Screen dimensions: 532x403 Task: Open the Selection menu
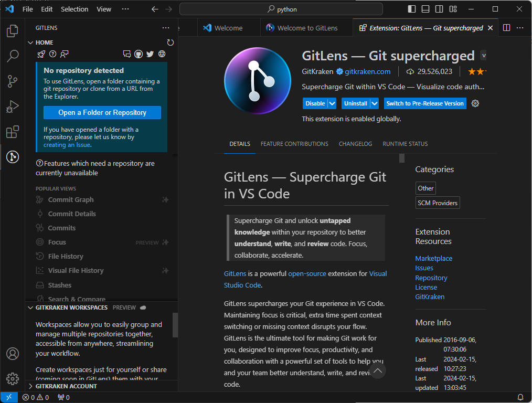coord(75,9)
